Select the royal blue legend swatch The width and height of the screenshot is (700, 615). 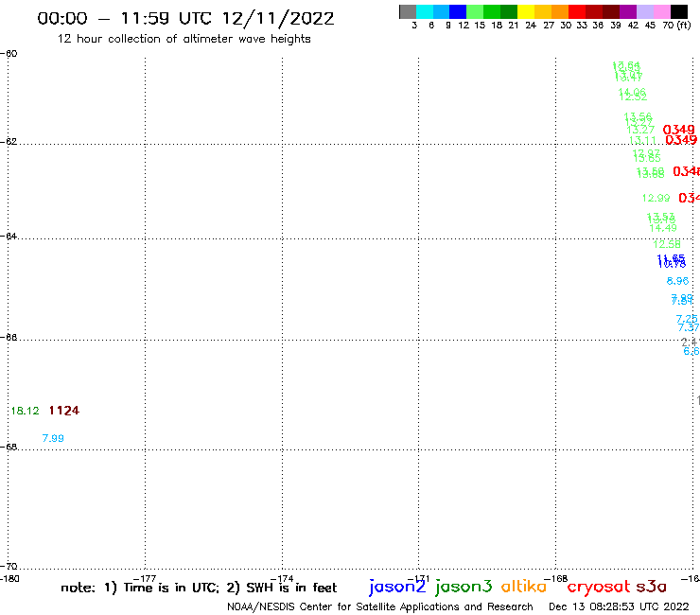458,11
